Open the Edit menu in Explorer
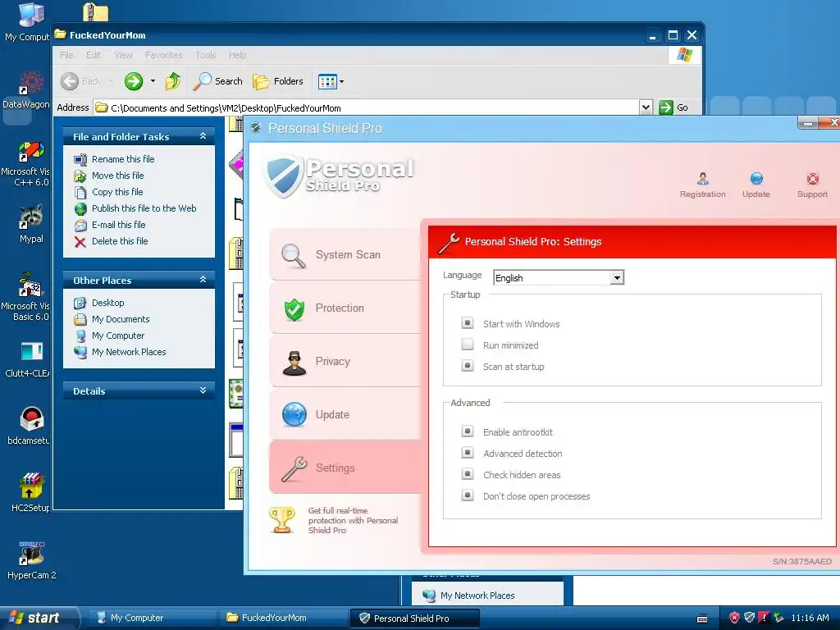Image resolution: width=840 pixels, height=630 pixels. click(94, 55)
